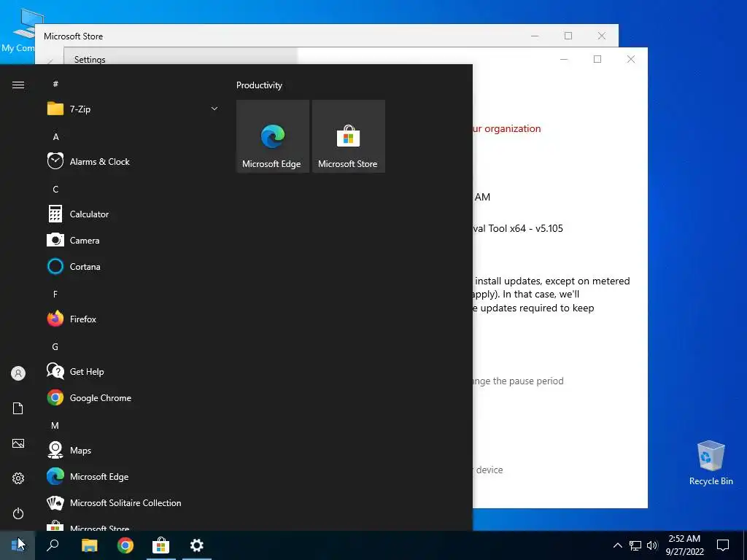Viewport: 747px width, 560px height.
Task: Click the letter G section header
Action: point(55,346)
